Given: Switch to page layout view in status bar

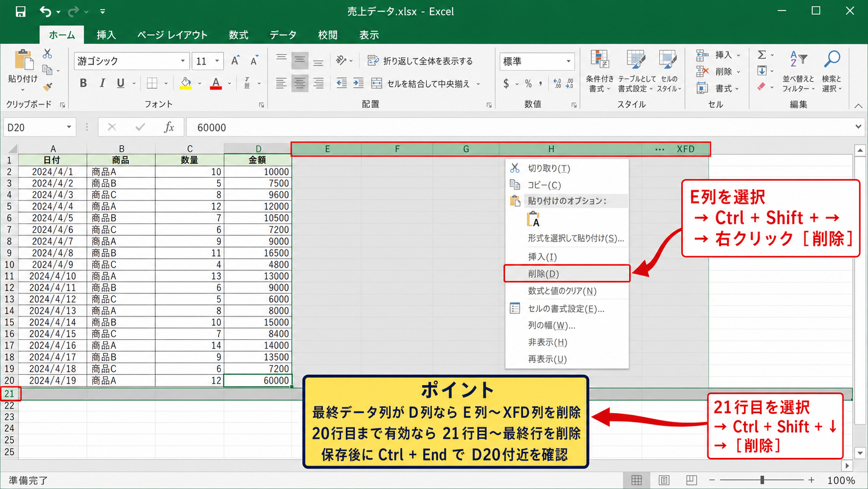Looking at the screenshot, I should coord(664,480).
